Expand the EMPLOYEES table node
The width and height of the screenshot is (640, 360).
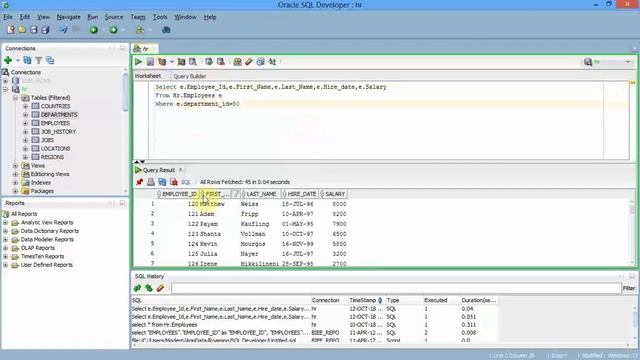click(25, 123)
